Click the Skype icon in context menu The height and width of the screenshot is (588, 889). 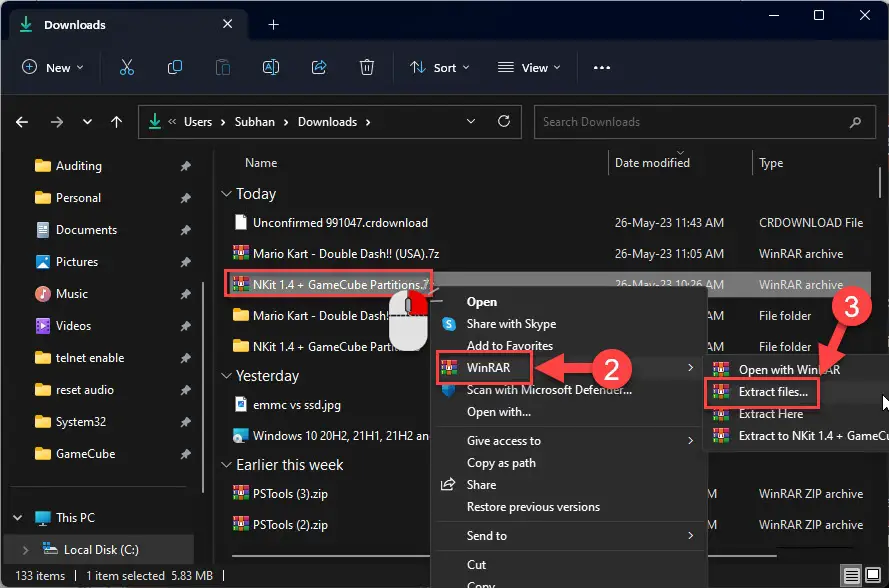coord(449,324)
